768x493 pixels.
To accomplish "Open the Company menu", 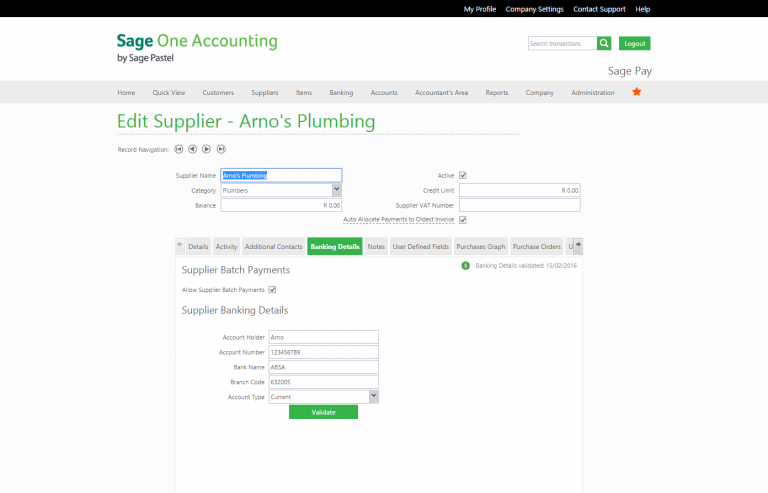I will (x=540, y=93).
